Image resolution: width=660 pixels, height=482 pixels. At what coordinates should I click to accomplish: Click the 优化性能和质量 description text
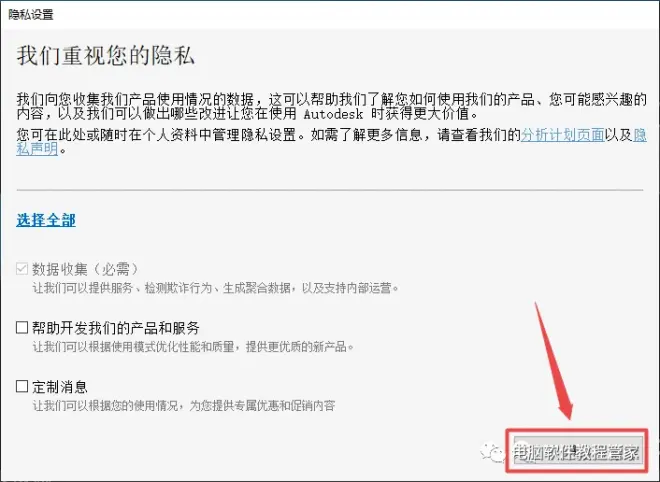194,347
